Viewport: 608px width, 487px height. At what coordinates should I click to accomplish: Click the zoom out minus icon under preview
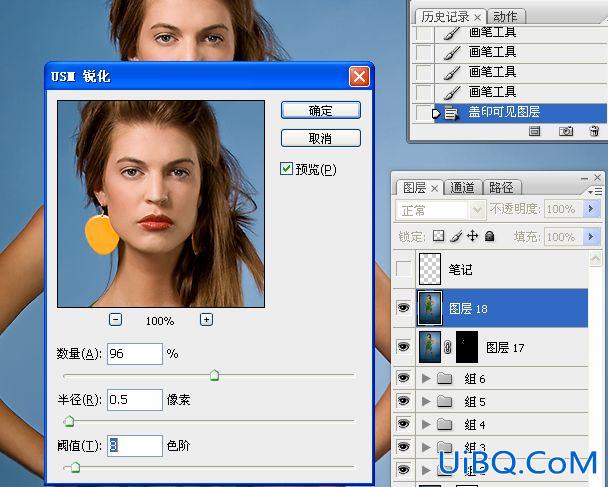[x=116, y=320]
